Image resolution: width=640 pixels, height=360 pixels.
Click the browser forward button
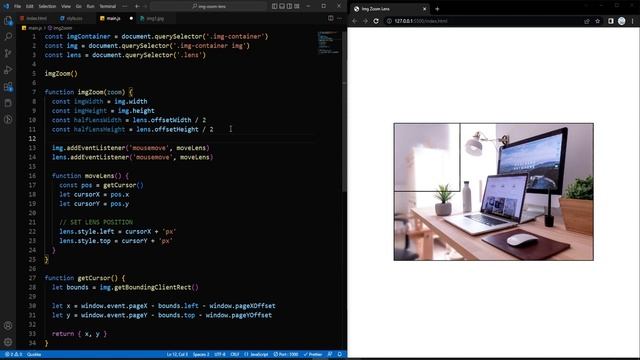365,21
